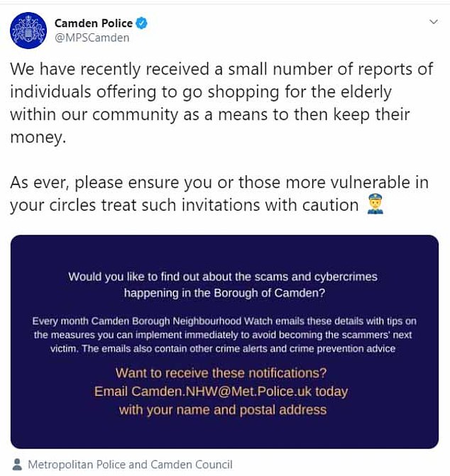The height and width of the screenshot is (476, 450).
Task: Click the Camden Police profile avatar
Action: 28,31
